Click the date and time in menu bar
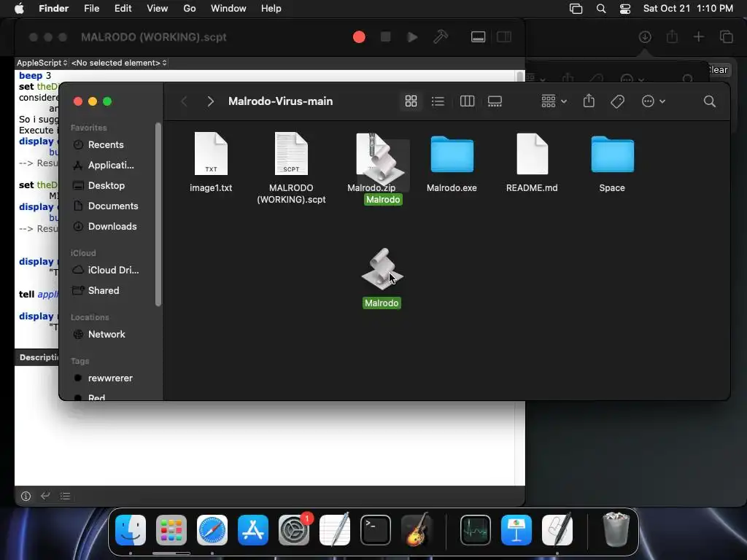Viewport: 747px width, 560px height. [688, 9]
